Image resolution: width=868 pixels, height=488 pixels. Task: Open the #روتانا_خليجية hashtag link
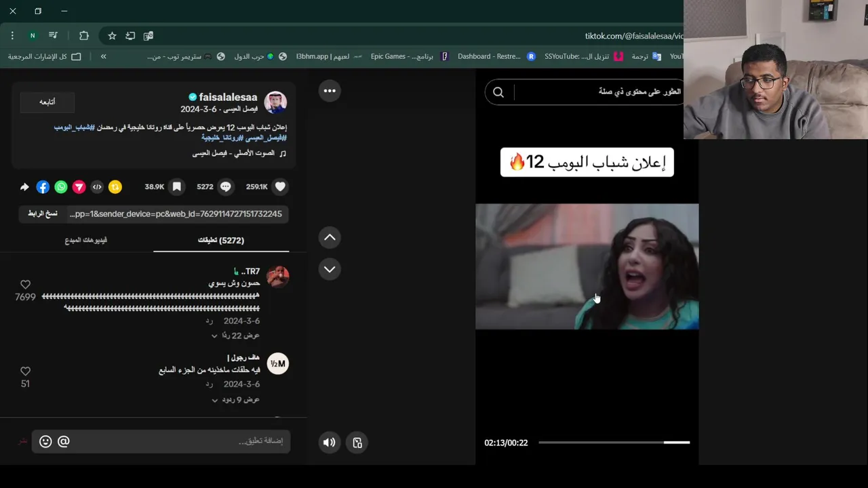pyautogui.click(x=222, y=138)
